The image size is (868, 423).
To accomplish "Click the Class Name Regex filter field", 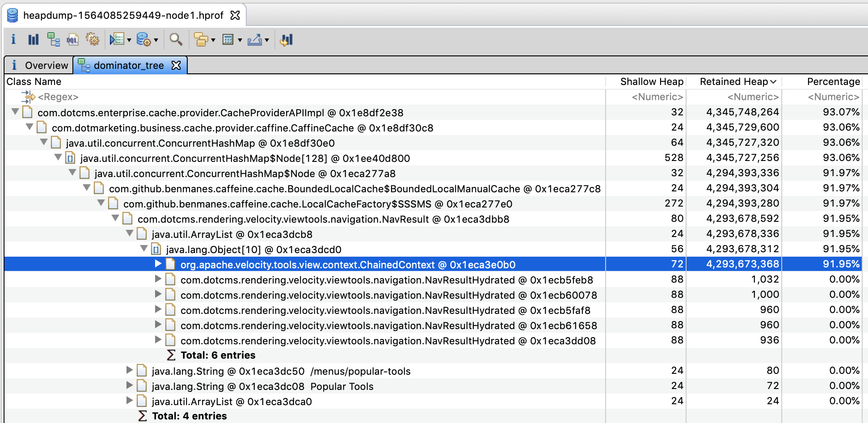I will point(58,97).
